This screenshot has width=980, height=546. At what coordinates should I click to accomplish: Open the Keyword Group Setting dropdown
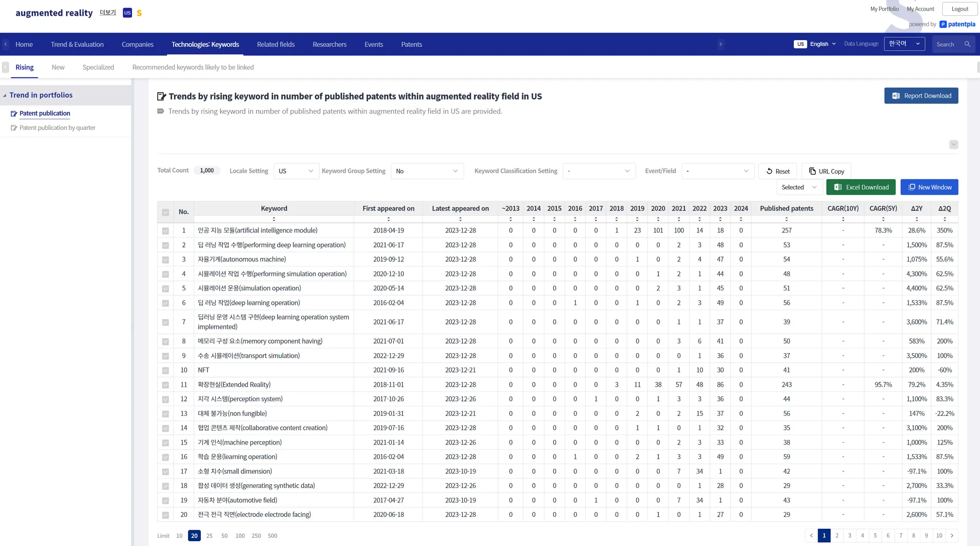(427, 171)
